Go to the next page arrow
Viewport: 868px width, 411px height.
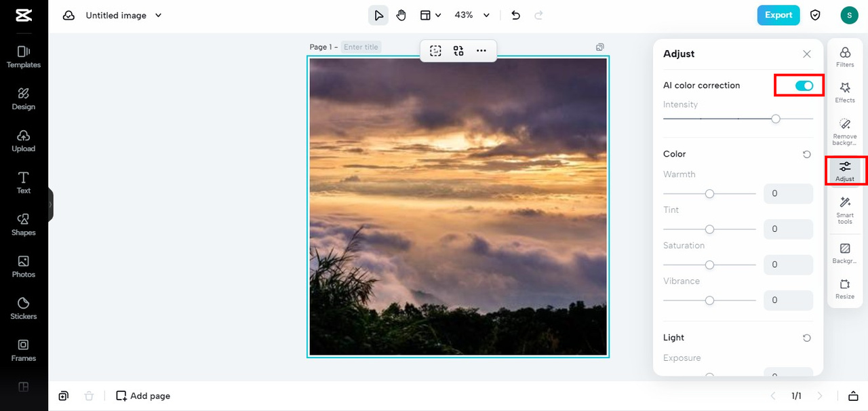[820, 396]
